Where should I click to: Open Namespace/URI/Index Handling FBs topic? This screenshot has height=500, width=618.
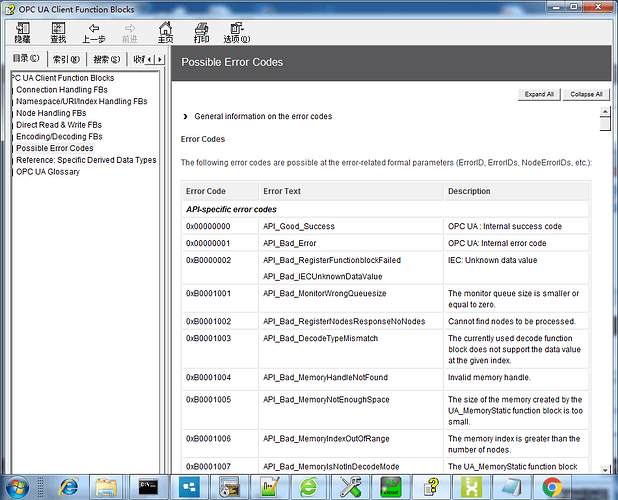(x=82, y=101)
